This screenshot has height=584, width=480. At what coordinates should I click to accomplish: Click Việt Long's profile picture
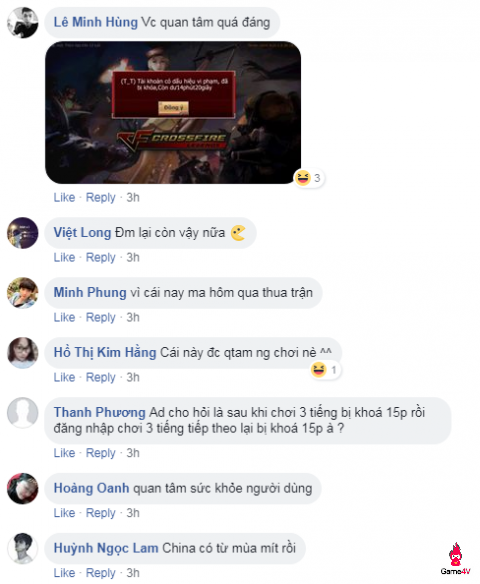click(23, 233)
